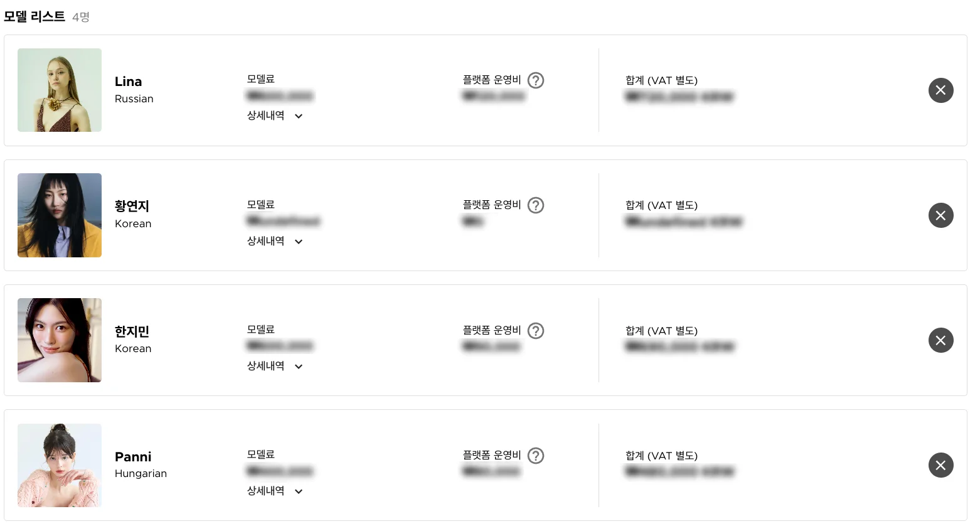Remove 한지민 from the model list
Viewport: 980px width, 531px height.
[940, 340]
